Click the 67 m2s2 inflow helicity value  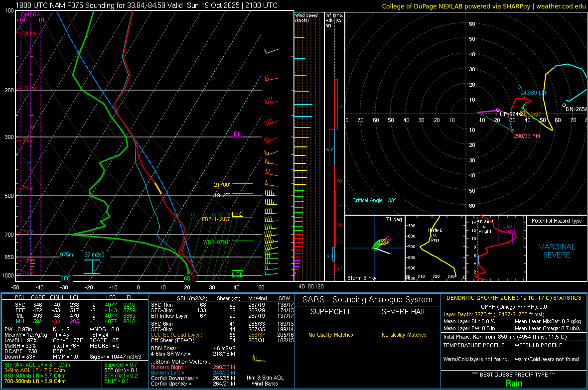[95, 255]
